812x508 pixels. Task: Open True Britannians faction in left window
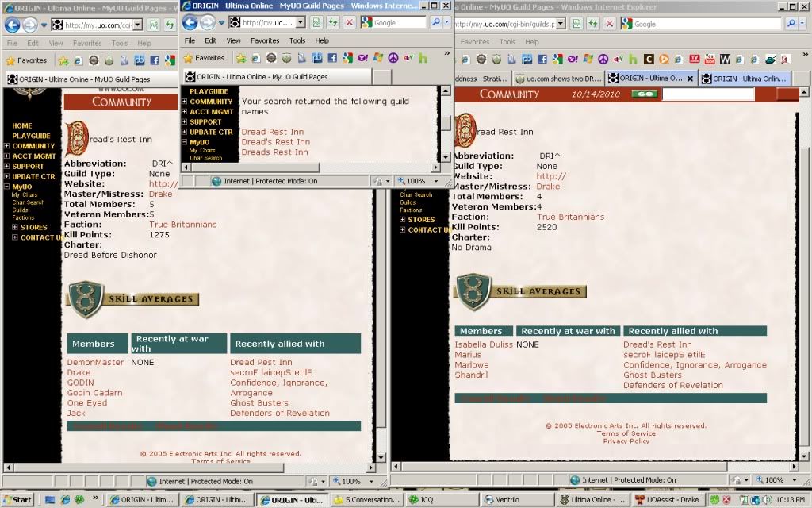183,225
